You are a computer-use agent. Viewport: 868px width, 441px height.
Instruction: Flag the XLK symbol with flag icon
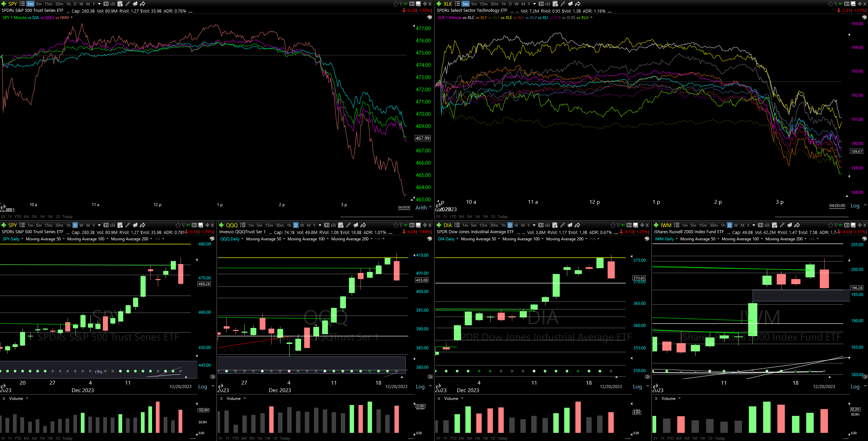[x=836, y=4]
